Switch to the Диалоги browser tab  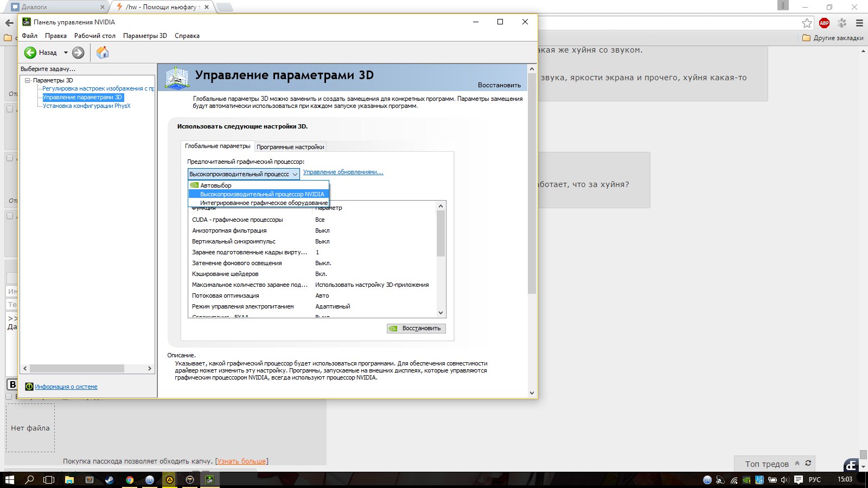[57, 7]
